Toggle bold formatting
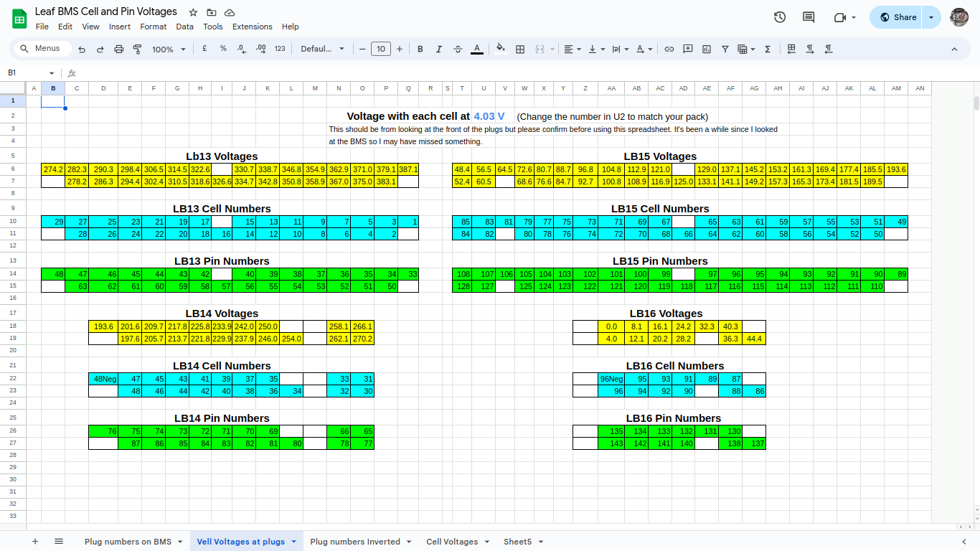 click(x=420, y=49)
